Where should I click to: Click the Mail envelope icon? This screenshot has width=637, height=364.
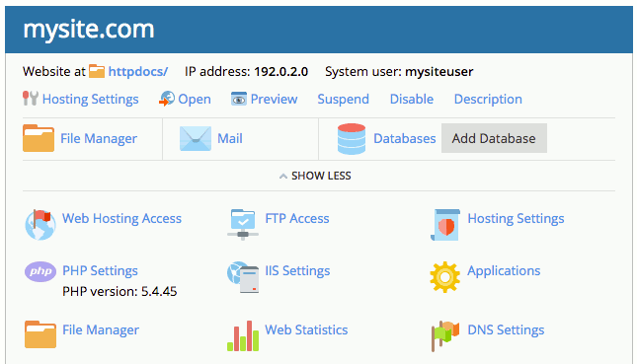(196, 138)
